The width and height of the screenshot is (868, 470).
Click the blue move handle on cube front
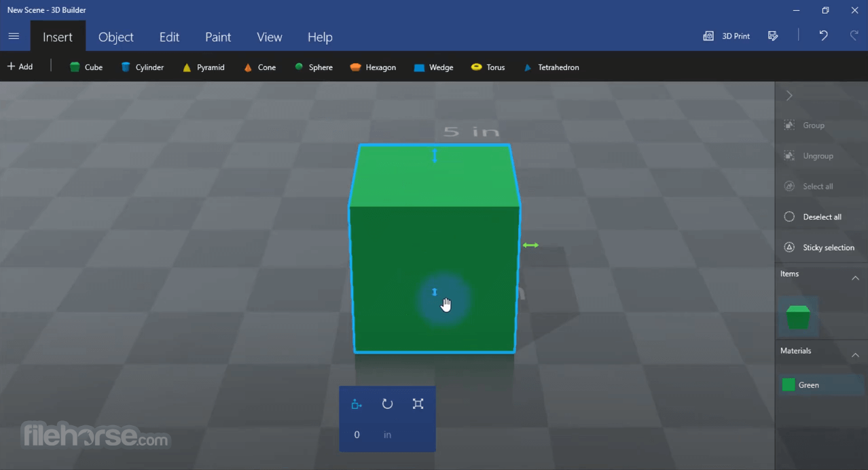coord(435,292)
